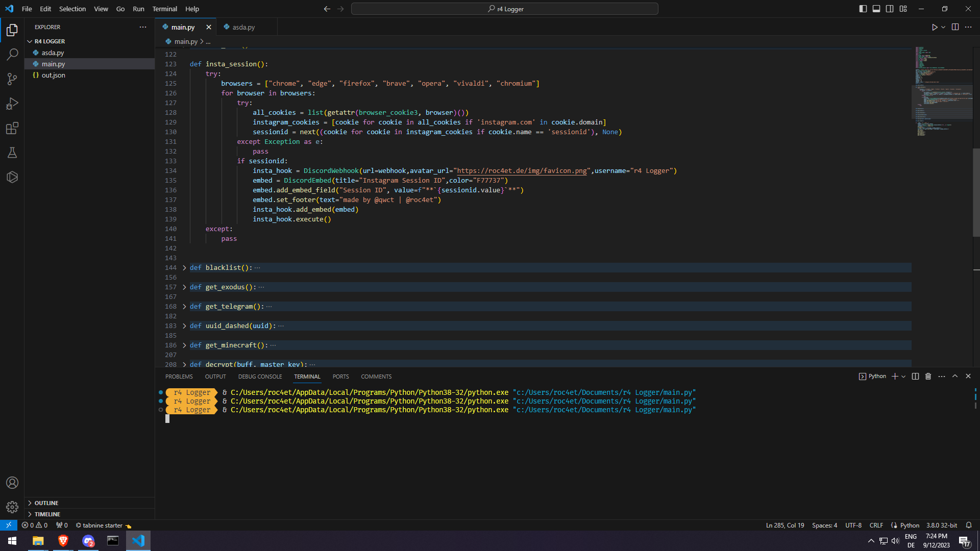
Task: Toggle the secondary sidebar layout button
Action: pos(890,9)
